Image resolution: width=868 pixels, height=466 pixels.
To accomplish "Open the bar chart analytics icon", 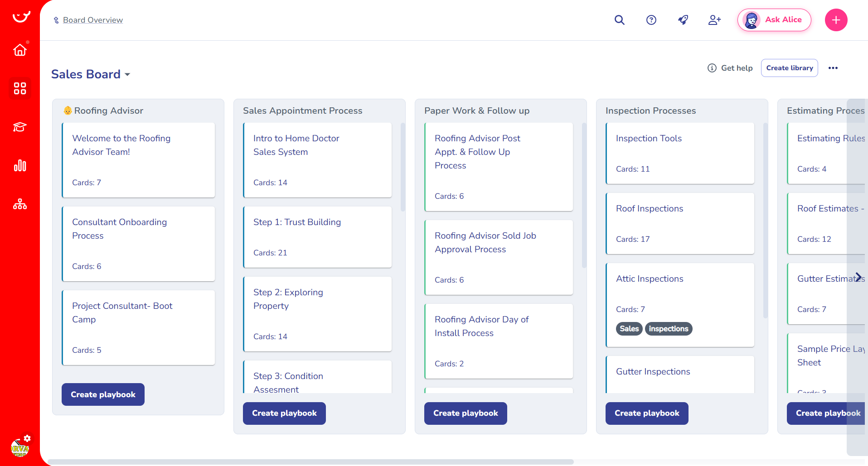I will pos(20,166).
